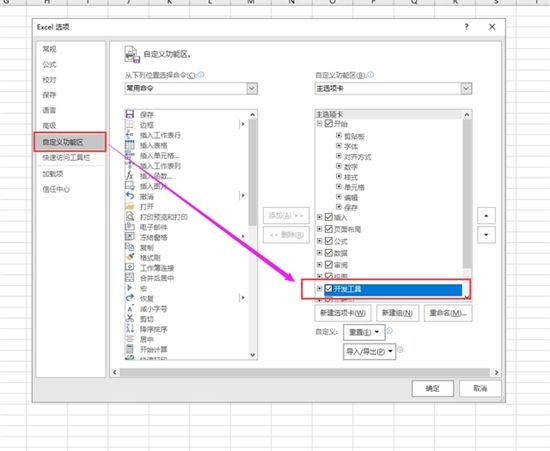Uncheck the 插入 tab checkbox

coord(329,217)
